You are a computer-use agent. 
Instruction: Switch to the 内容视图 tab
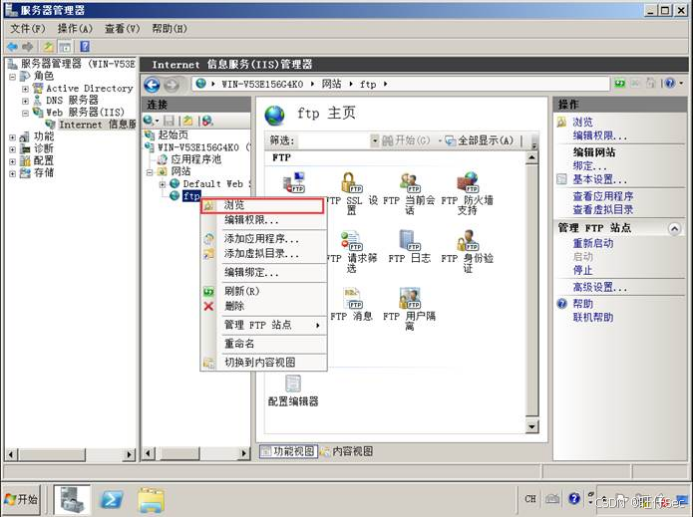347,451
